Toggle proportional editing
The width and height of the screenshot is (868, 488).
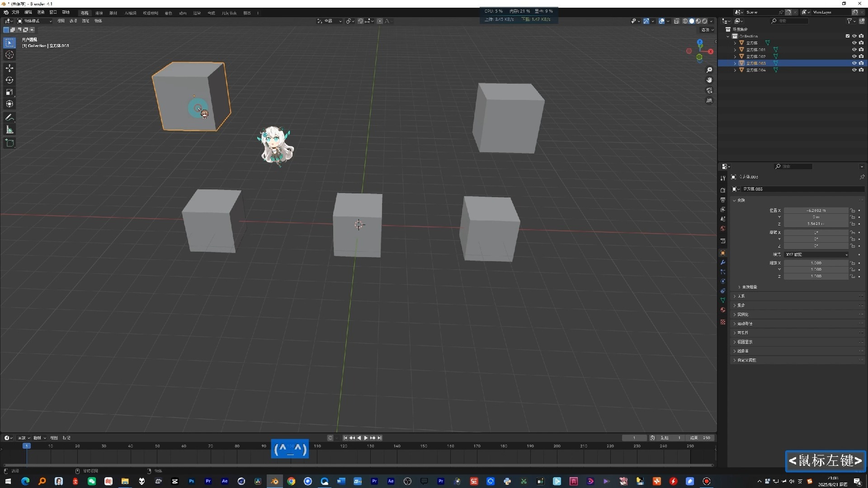point(380,21)
